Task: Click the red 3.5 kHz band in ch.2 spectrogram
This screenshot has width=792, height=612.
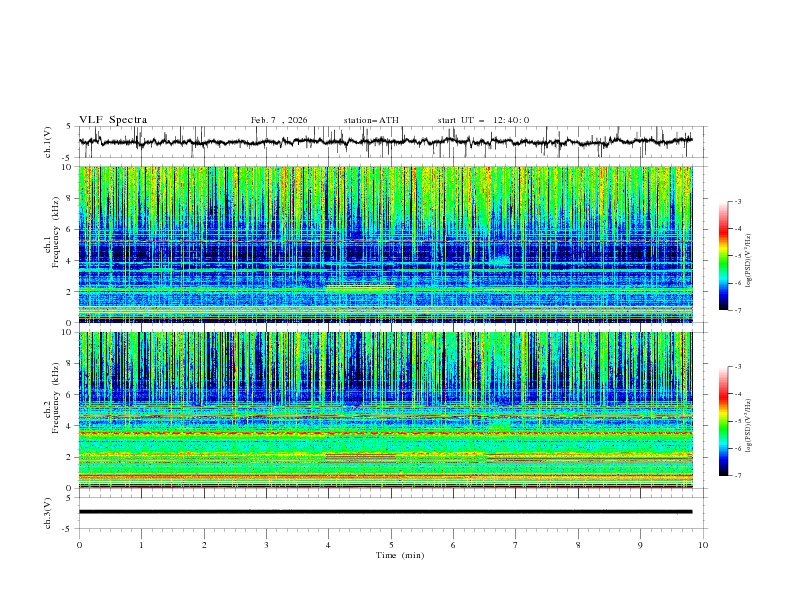Action: [x=385, y=433]
